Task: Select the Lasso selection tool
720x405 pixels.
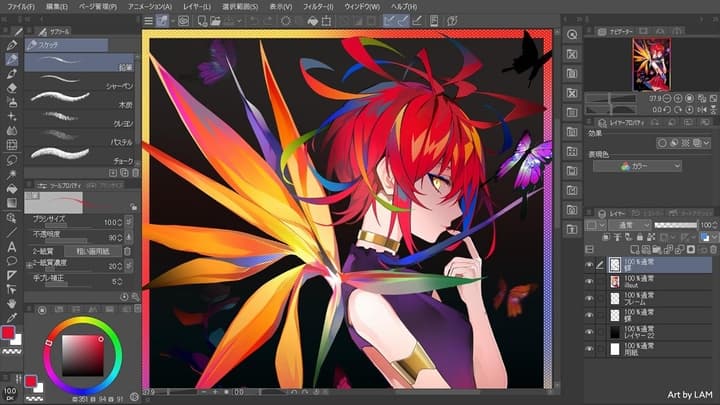Action: (12, 160)
